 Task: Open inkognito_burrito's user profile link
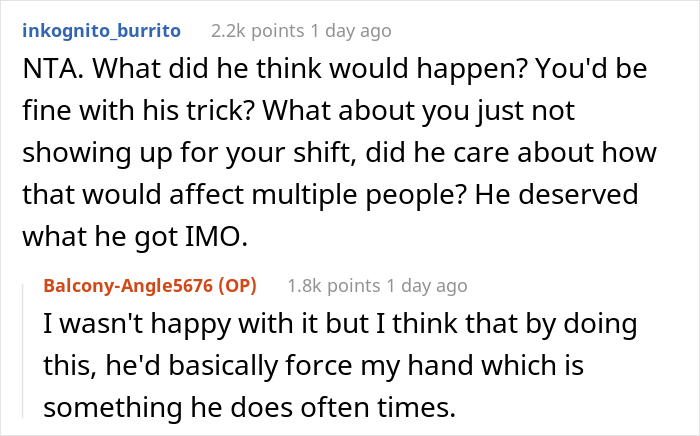[101, 31]
